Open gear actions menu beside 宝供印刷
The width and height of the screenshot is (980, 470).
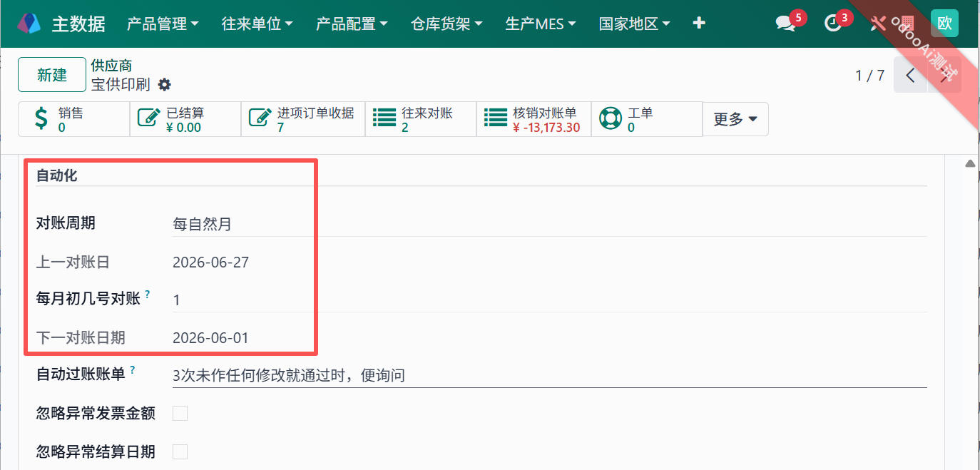pyautogui.click(x=165, y=85)
